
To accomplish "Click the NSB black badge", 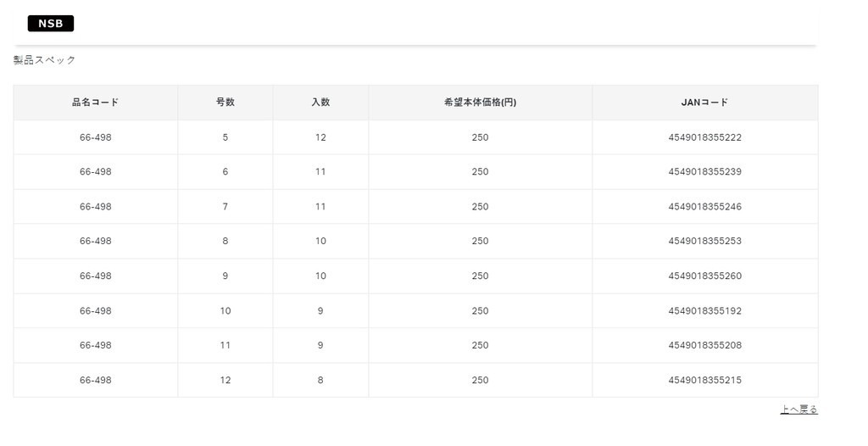I will (x=51, y=24).
